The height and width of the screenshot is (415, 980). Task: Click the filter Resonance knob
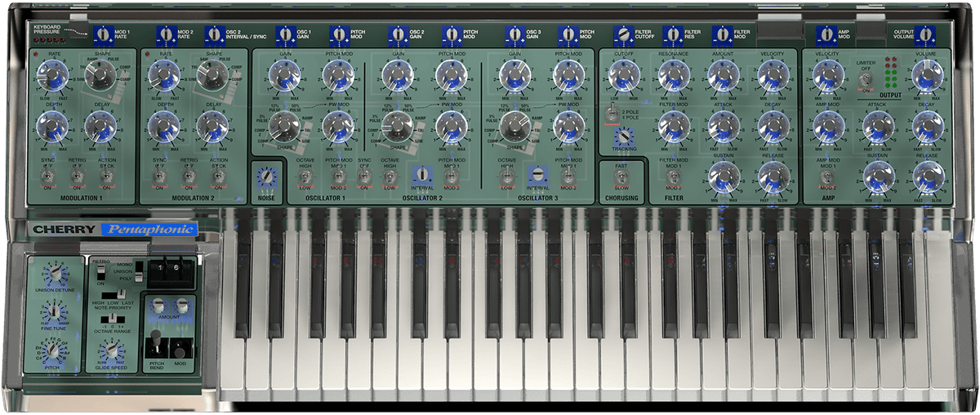point(673,77)
